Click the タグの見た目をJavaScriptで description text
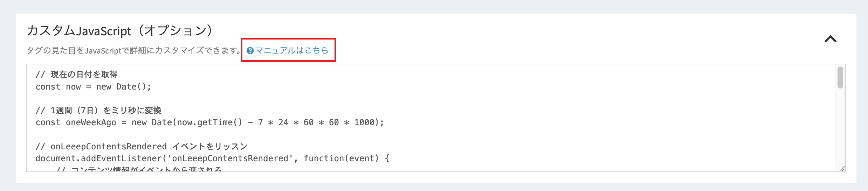 click(x=133, y=50)
